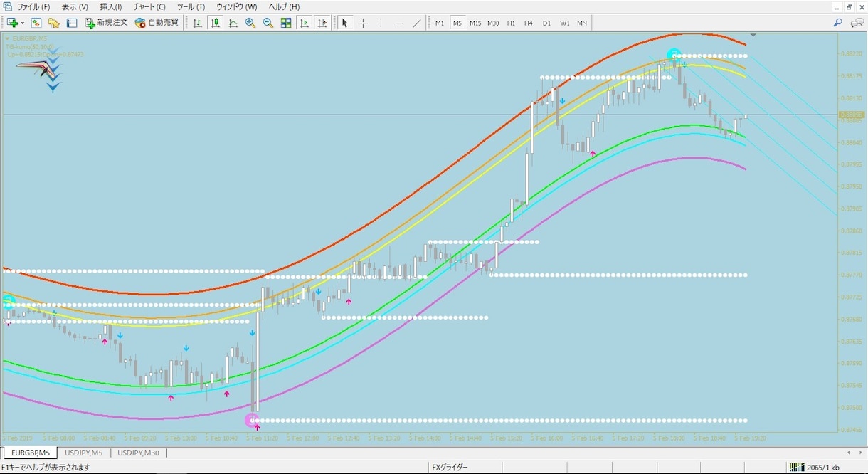This screenshot has height=474, width=868.
Task: Toggle chart auto scroll
Action: tap(305, 23)
